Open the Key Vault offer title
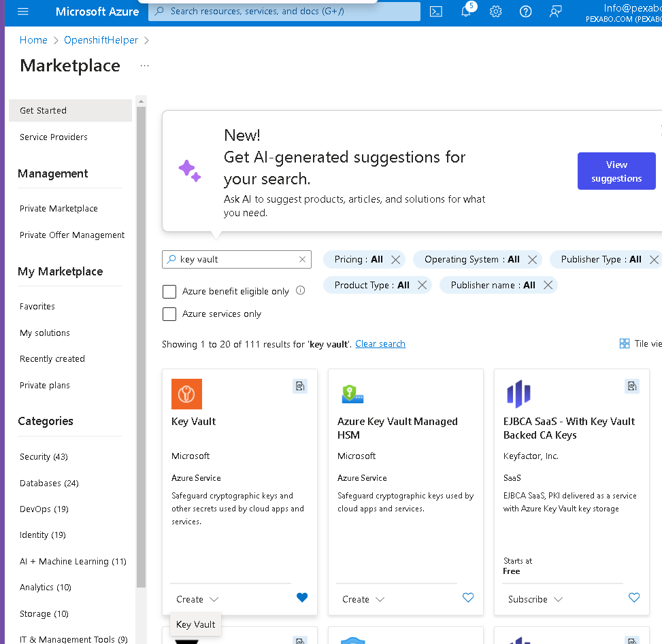 [193, 422]
